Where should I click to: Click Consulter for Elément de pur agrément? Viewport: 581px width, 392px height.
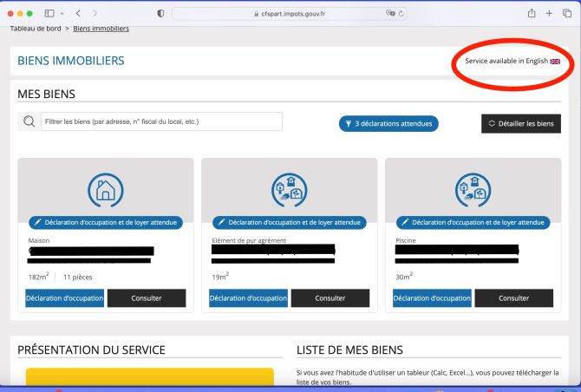[330, 297]
